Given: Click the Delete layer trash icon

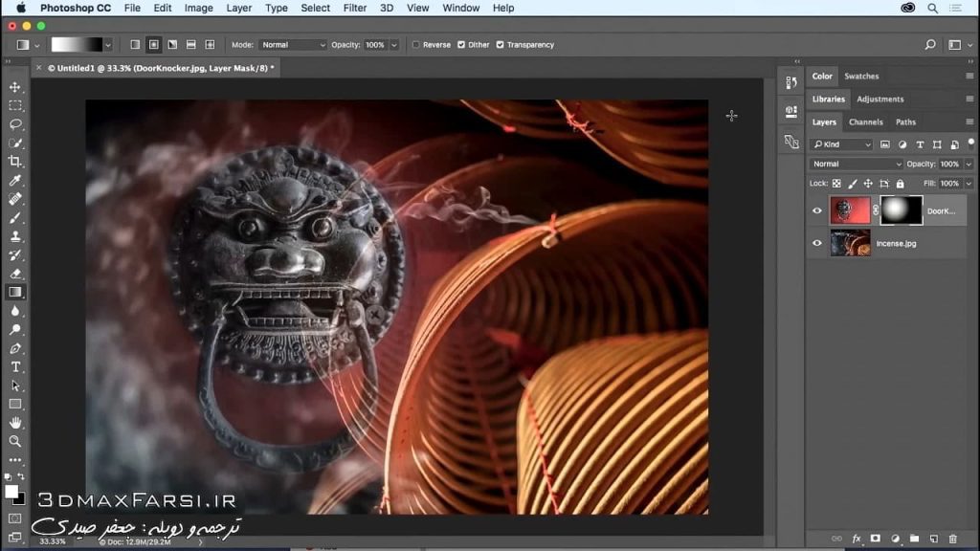Looking at the screenshot, I should pos(953,539).
